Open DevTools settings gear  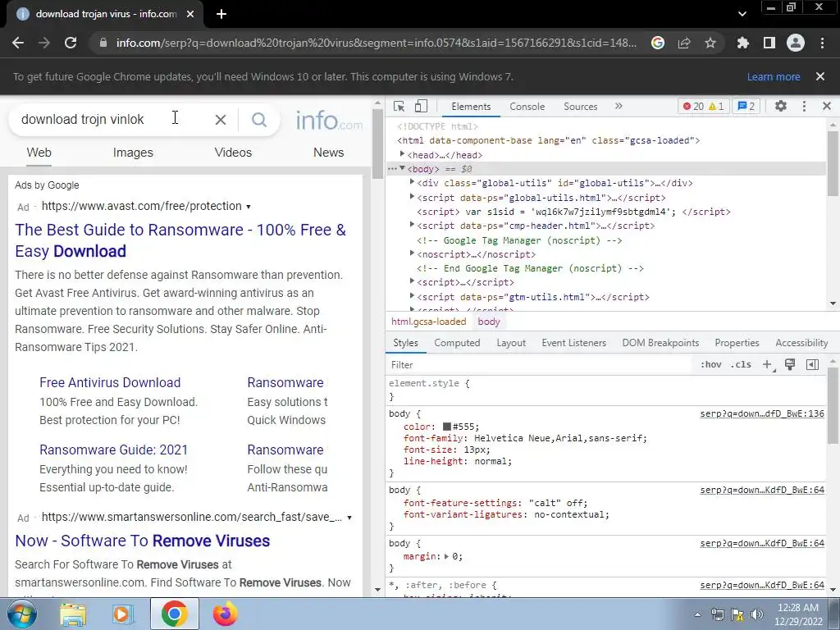[x=781, y=106]
